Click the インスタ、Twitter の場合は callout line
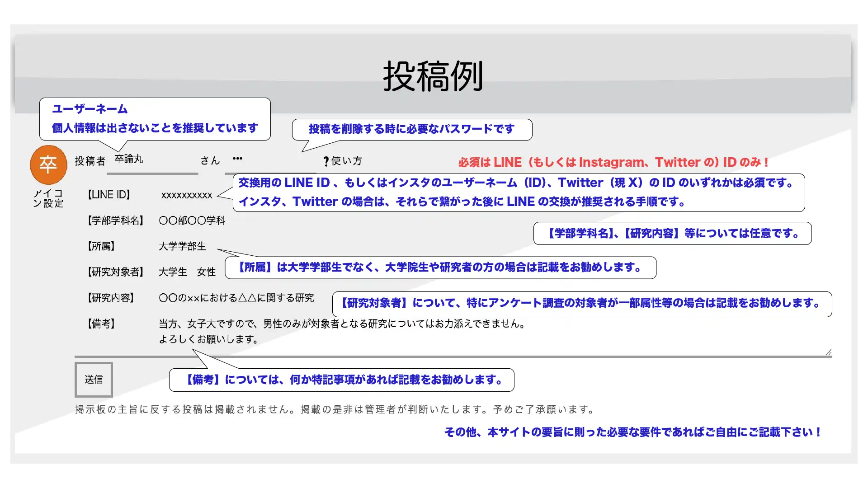The height and width of the screenshot is (488, 868). [462, 202]
